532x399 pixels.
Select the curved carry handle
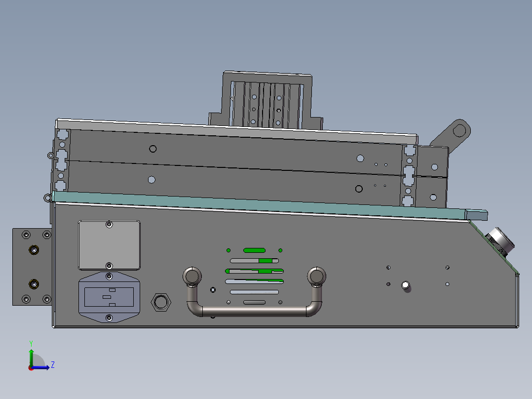pos(253,311)
